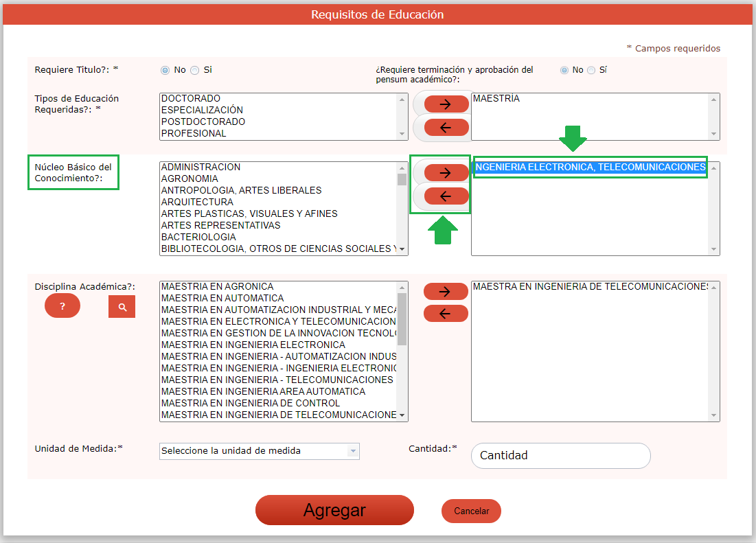Viewport: 756px width, 543px height.
Task: Add selected Disciplina Académica with right arrow
Action: click(x=446, y=291)
